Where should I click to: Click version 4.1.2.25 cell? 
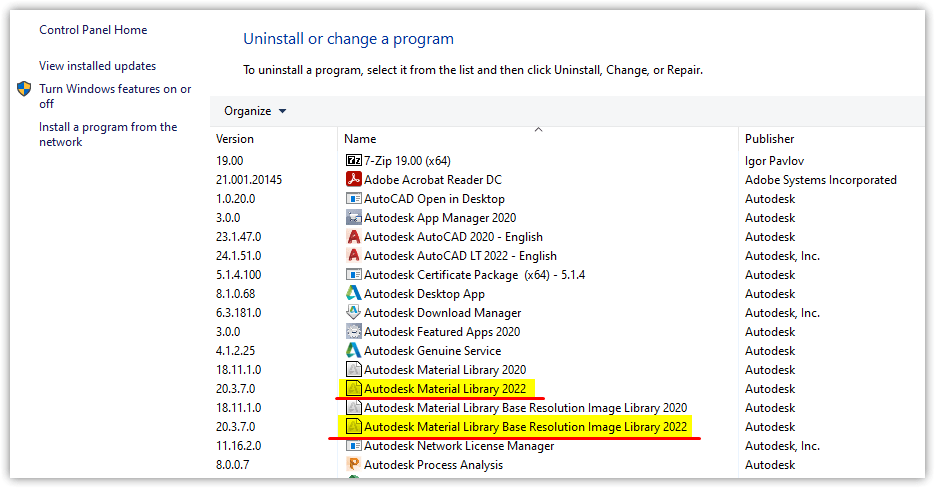coord(236,351)
